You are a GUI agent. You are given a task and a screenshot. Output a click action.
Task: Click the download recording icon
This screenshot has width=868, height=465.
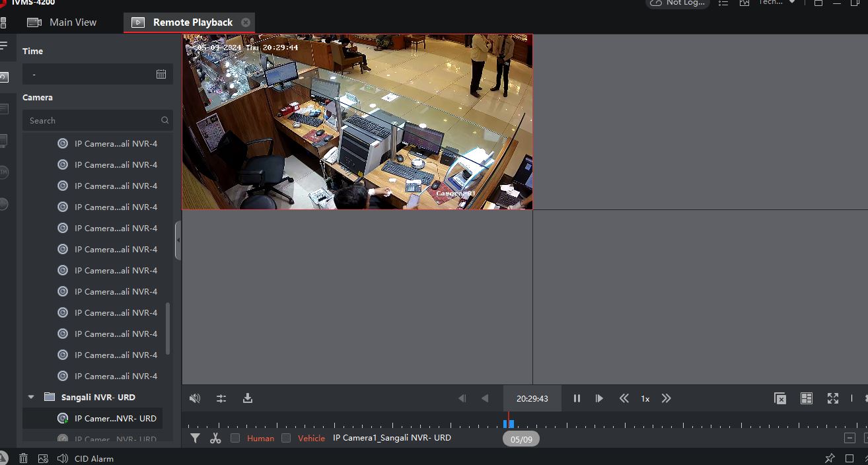tap(248, 398)
